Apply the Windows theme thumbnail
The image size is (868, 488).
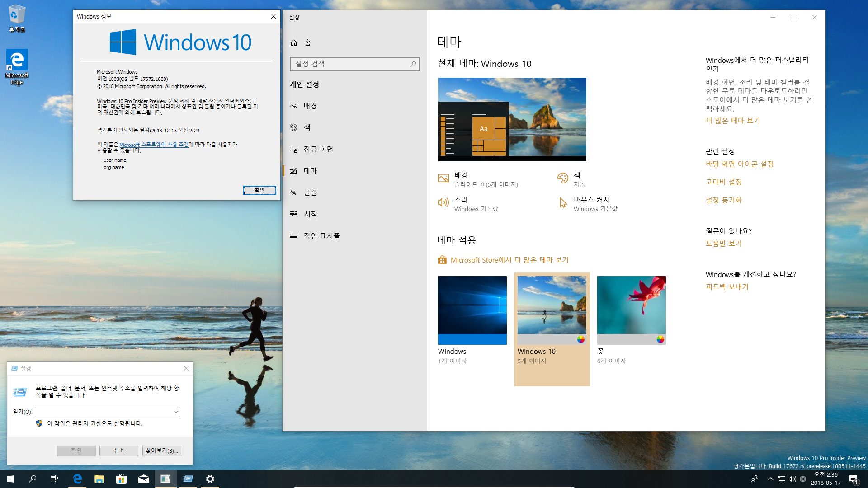(x=472, y=310)
